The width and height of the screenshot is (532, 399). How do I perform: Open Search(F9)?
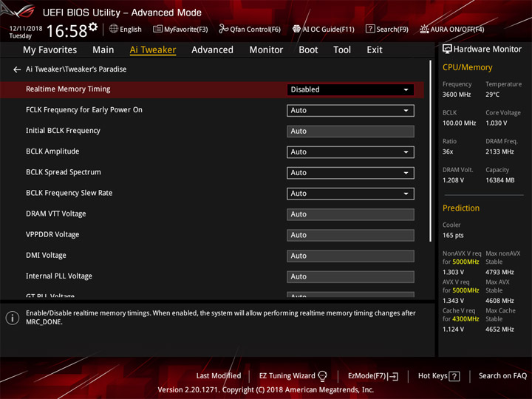(387, 29)
